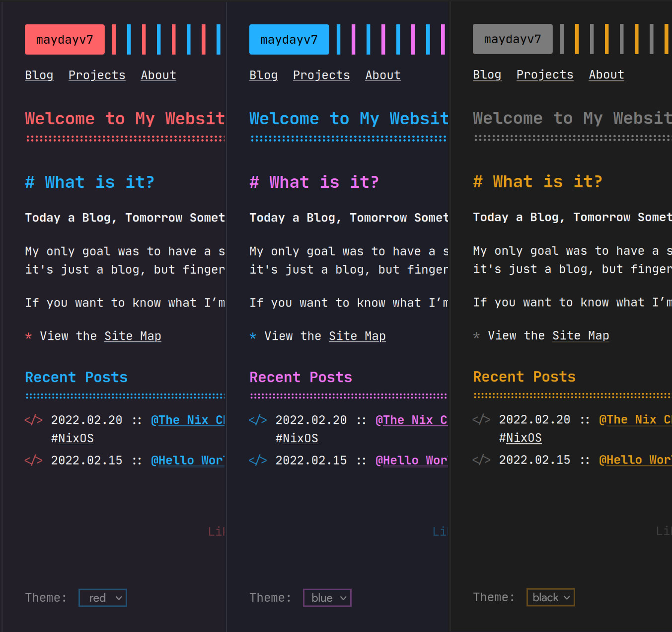Open the theme dropdown showing black

coord(551,597)
